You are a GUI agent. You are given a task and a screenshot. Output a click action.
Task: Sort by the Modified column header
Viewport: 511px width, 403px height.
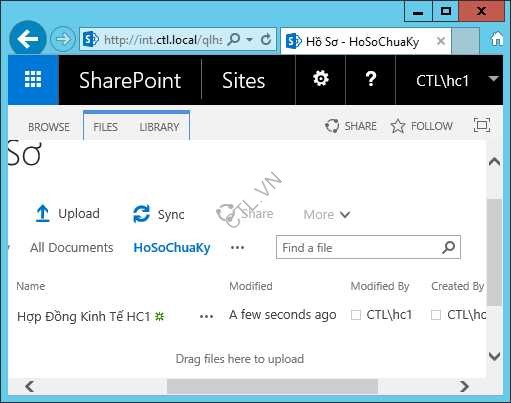[251, 286]
